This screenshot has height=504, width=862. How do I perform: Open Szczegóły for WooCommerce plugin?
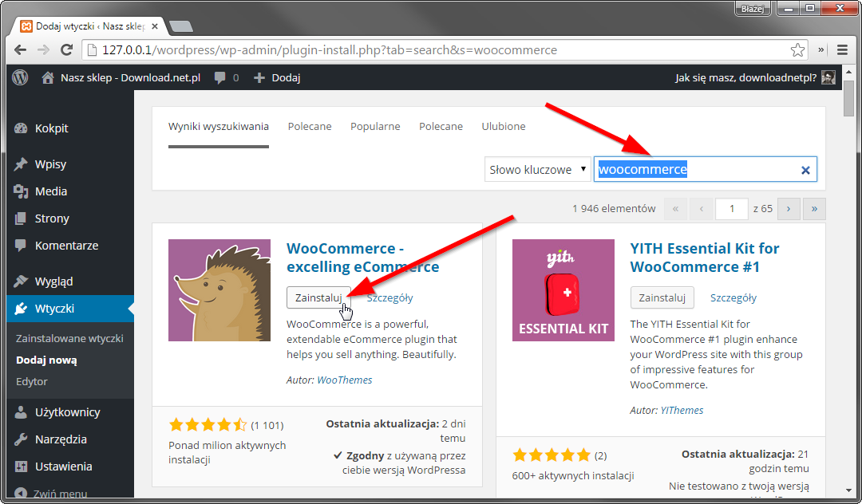(x=389, y=297)
